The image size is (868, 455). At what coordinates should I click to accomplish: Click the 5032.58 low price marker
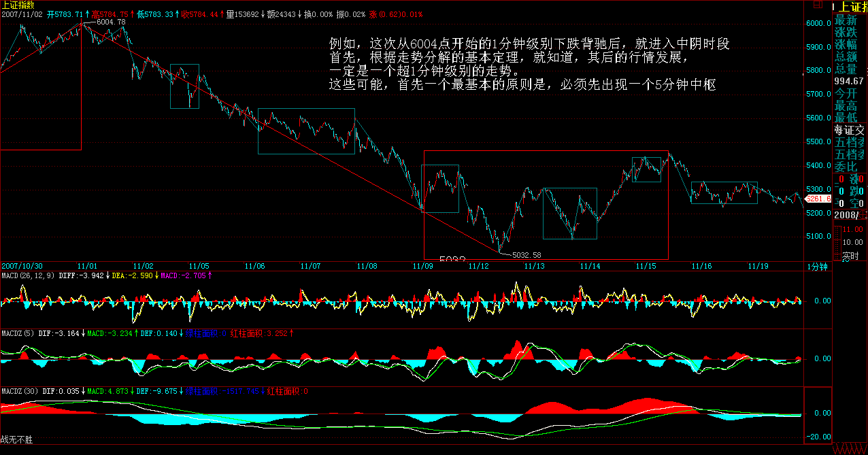526,255
